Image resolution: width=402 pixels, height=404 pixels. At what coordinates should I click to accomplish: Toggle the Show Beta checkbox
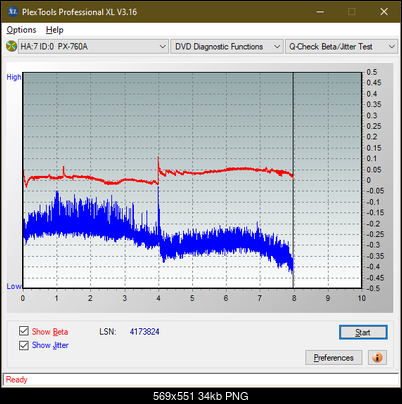[24, 331]
